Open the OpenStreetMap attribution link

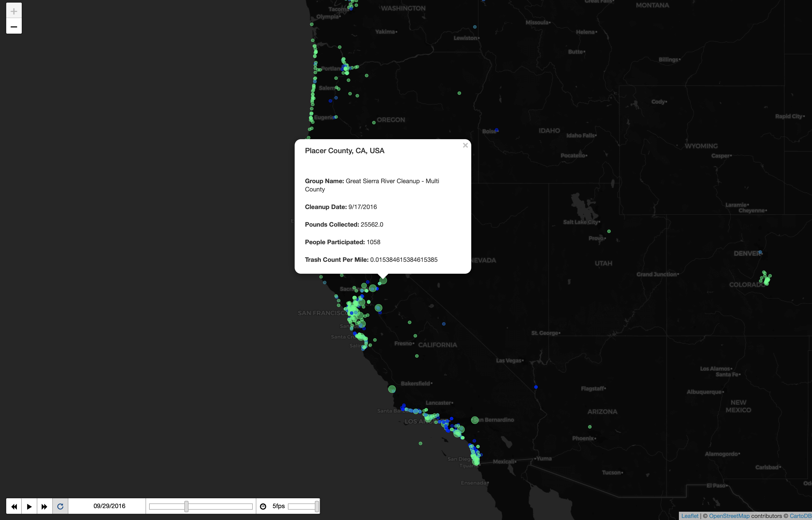coord(729,516)
